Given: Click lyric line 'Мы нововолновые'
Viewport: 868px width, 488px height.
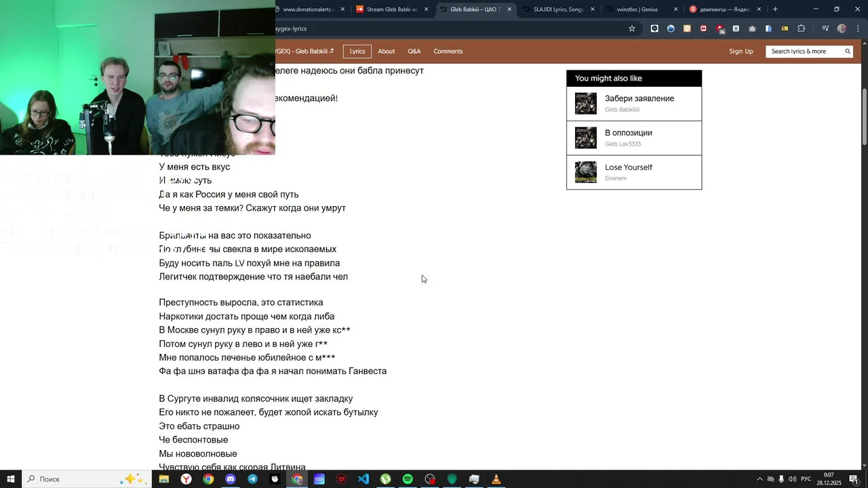Looking at the screenshot, I should coord(198,454).
